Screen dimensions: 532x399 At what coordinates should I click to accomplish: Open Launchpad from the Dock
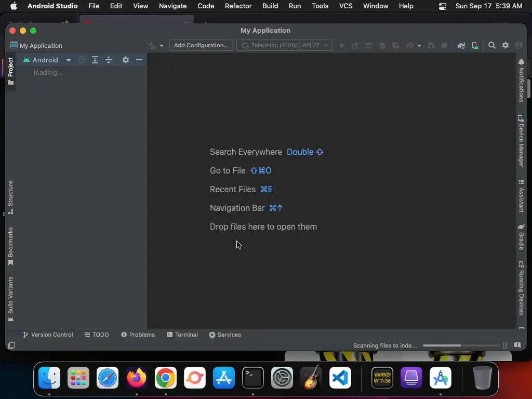click(x=78, y=378)
